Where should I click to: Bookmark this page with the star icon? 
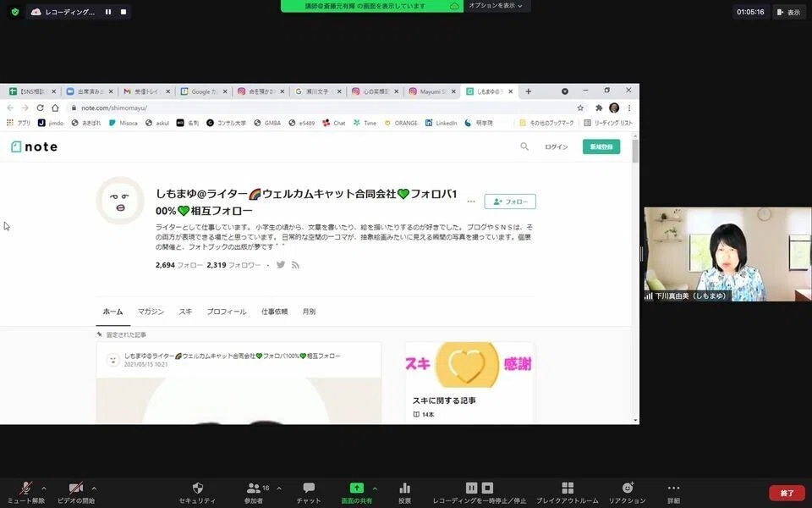580,108
